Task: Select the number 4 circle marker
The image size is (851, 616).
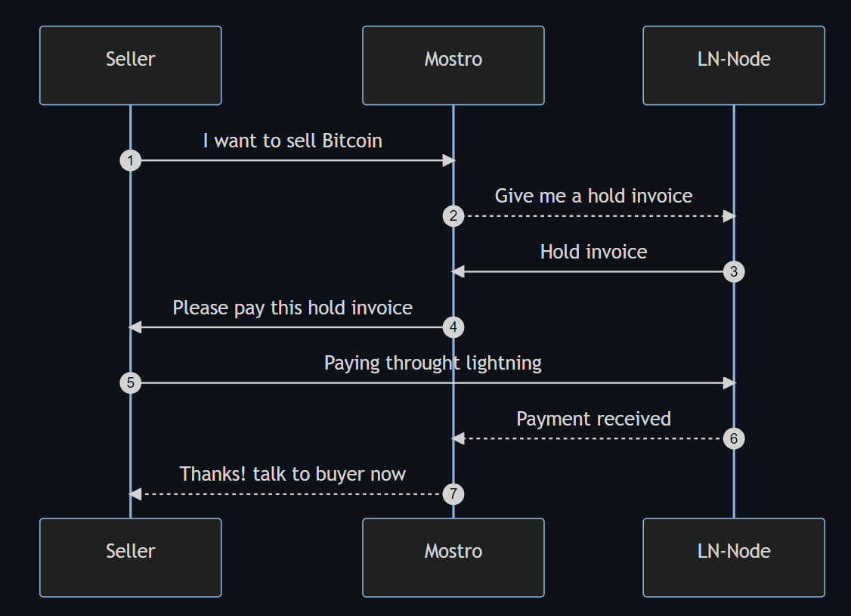Action: pyautogui.click(x=453, y=327)
